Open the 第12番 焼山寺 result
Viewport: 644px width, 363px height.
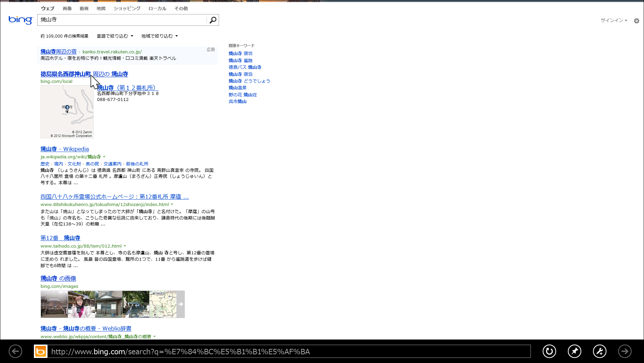point(60,238)
